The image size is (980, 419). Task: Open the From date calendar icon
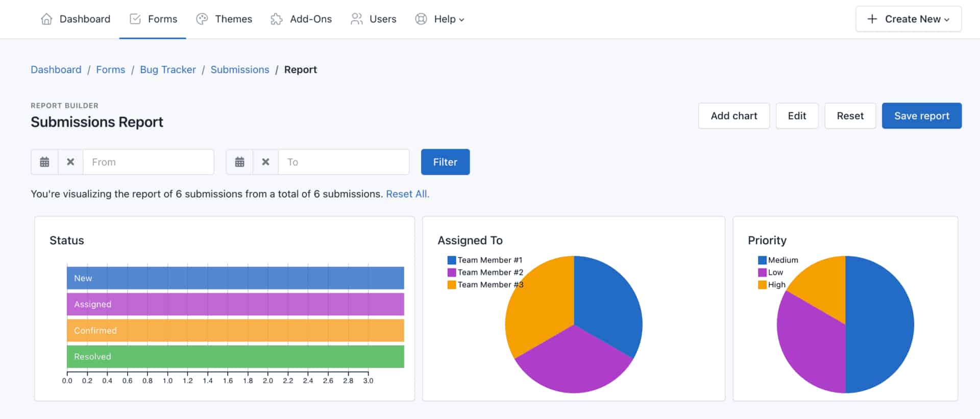(45, 162)
